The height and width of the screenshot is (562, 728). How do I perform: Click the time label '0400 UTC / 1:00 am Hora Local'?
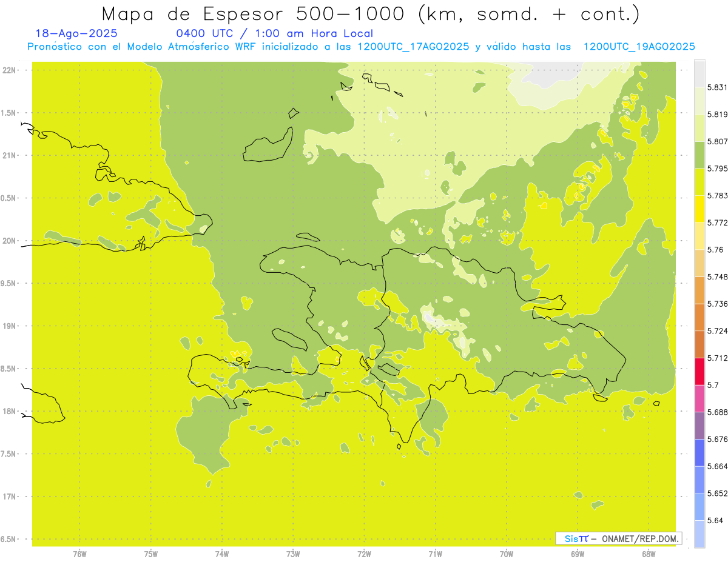274,33
